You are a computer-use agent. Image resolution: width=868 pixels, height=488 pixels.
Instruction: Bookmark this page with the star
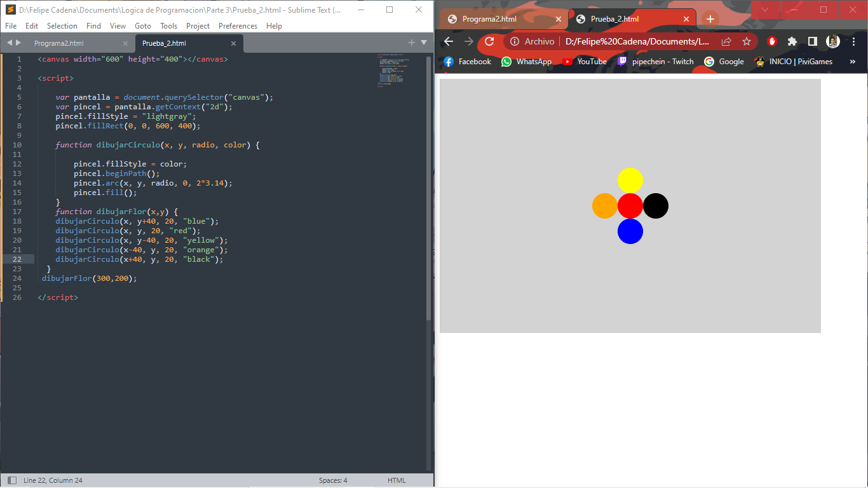pos(747,41)
